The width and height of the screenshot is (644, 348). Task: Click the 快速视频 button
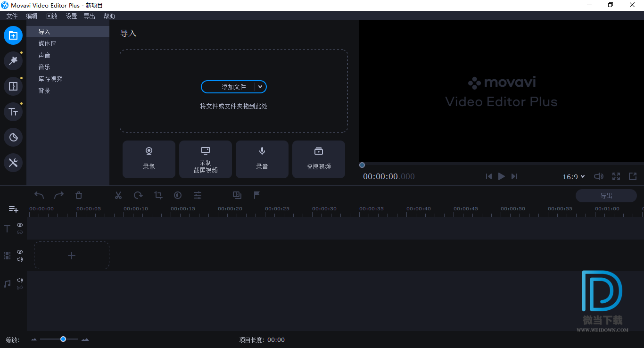[x=319, y=159]
